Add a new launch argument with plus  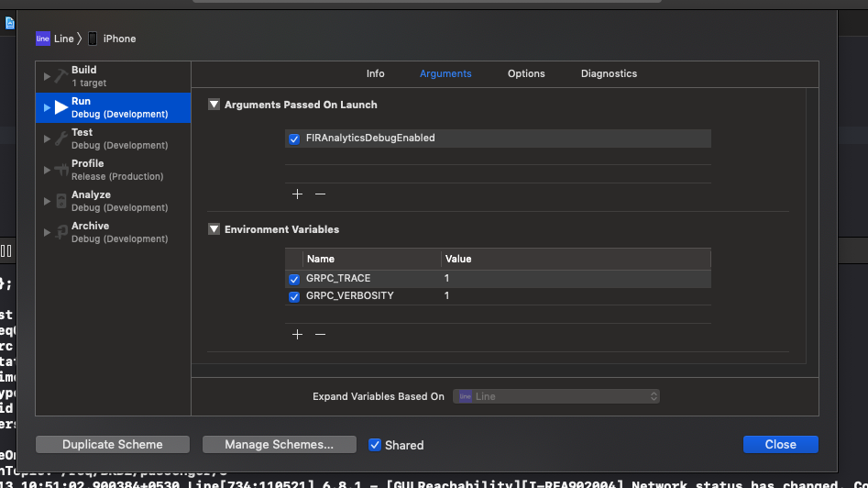297,194
